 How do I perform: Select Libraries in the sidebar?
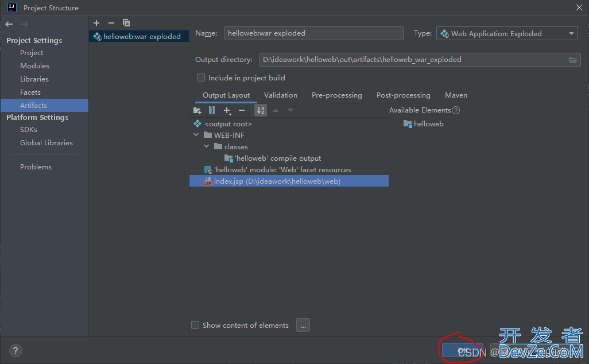(x=34, y=79)
